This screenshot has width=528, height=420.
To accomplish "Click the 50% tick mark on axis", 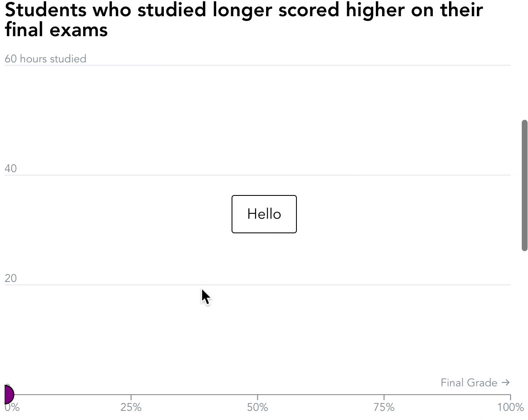I will click(257, 397).
